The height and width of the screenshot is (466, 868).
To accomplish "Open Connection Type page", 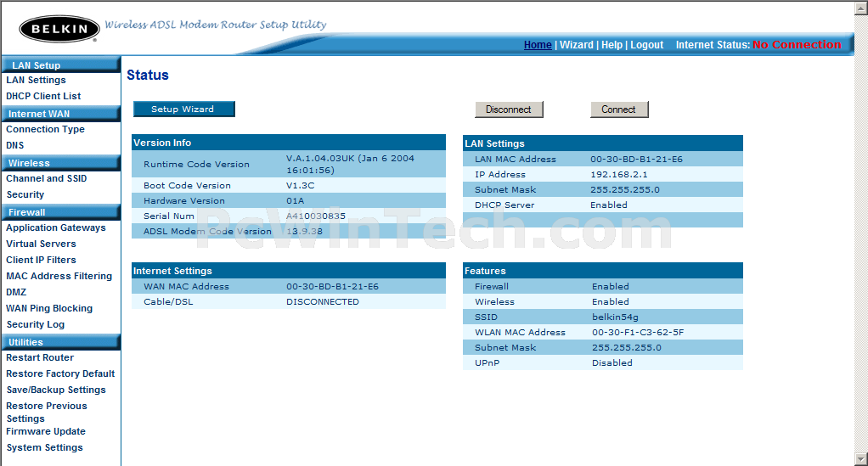I will (x=45, y=130).
